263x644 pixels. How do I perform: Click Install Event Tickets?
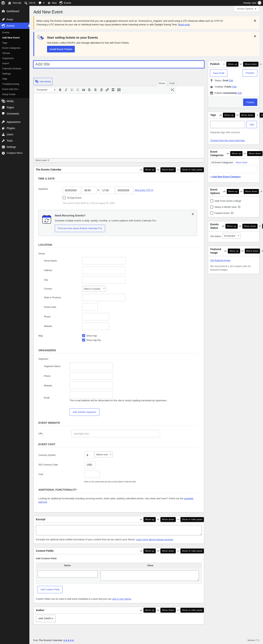click(x=61, y=49)
